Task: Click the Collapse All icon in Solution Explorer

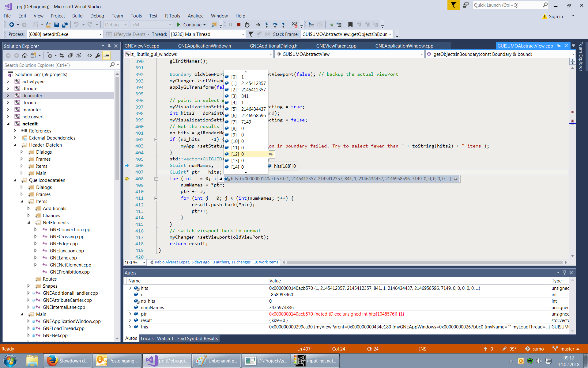Action: pos(70,56)
